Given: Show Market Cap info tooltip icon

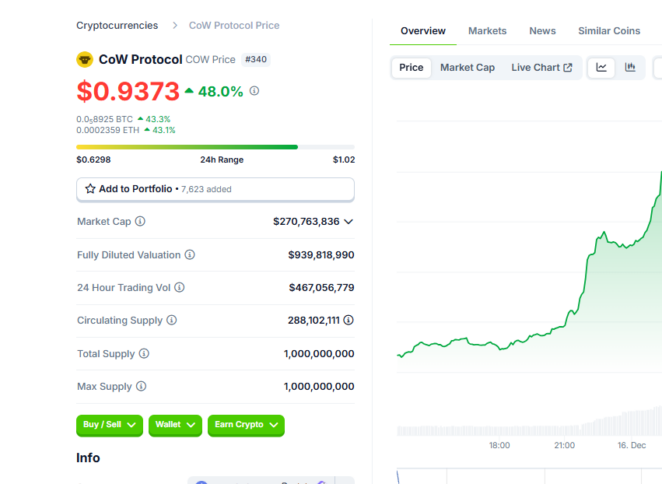Looking at the screenshot, I should tap(140, 221).
